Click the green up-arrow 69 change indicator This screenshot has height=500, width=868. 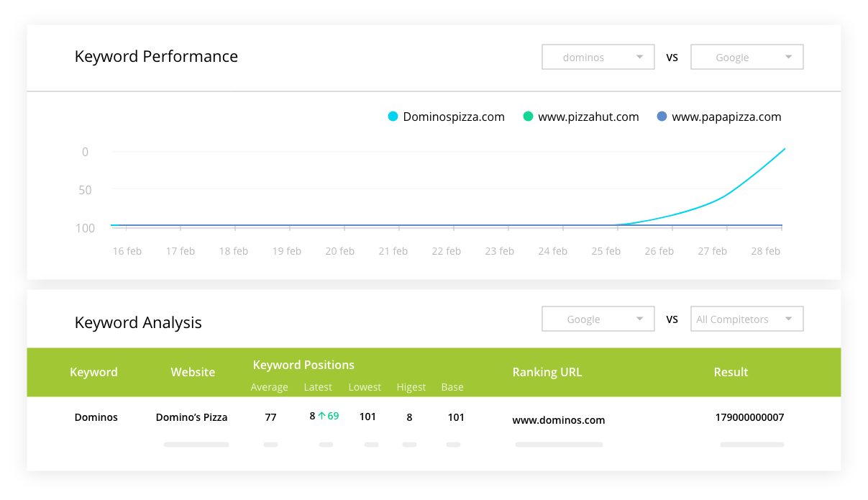click(x=328, y=416)
